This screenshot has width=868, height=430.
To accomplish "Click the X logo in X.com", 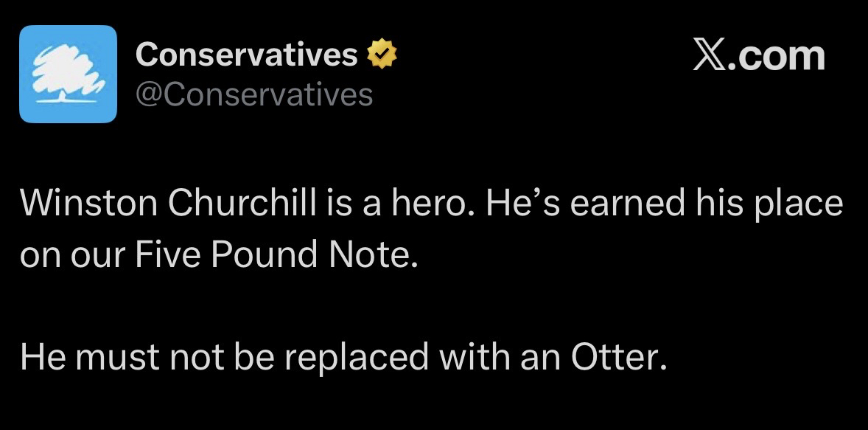I will click(x=711, y=56).
